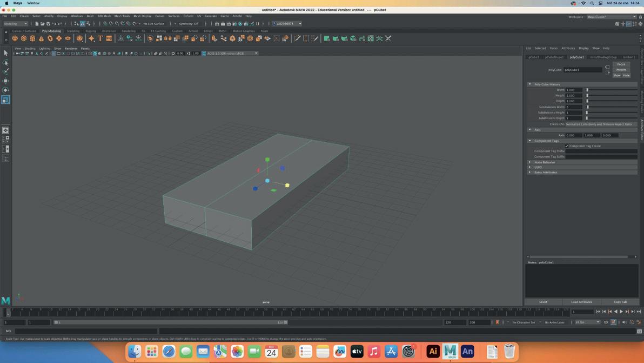
Task: Undo the last action icon
Action: (54, 24)
